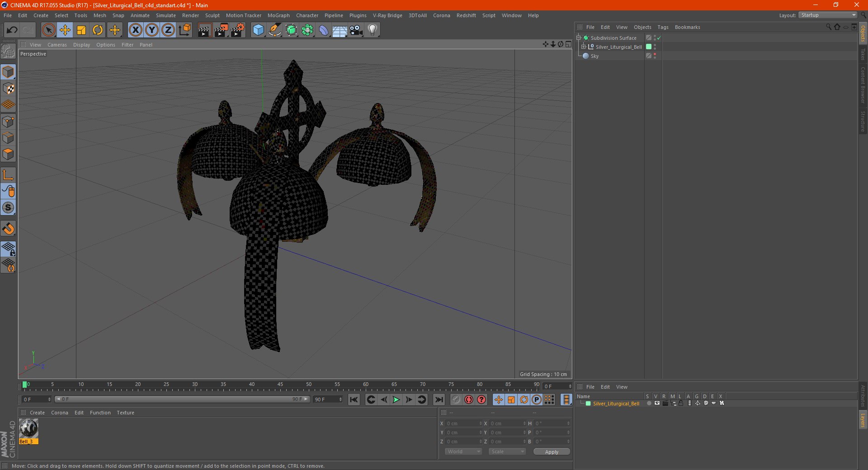Open the Content Browser side tab
This screenshot has width=868, height=470.
point(863,85)
